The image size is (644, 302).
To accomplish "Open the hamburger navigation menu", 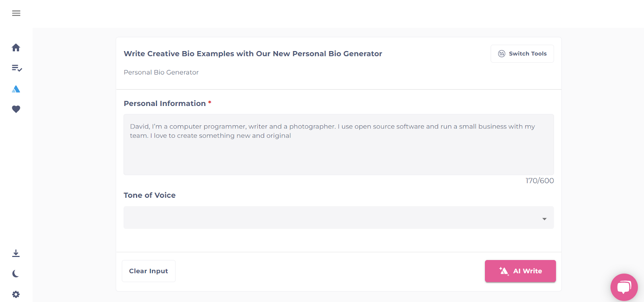I will (x=16, y=13).
